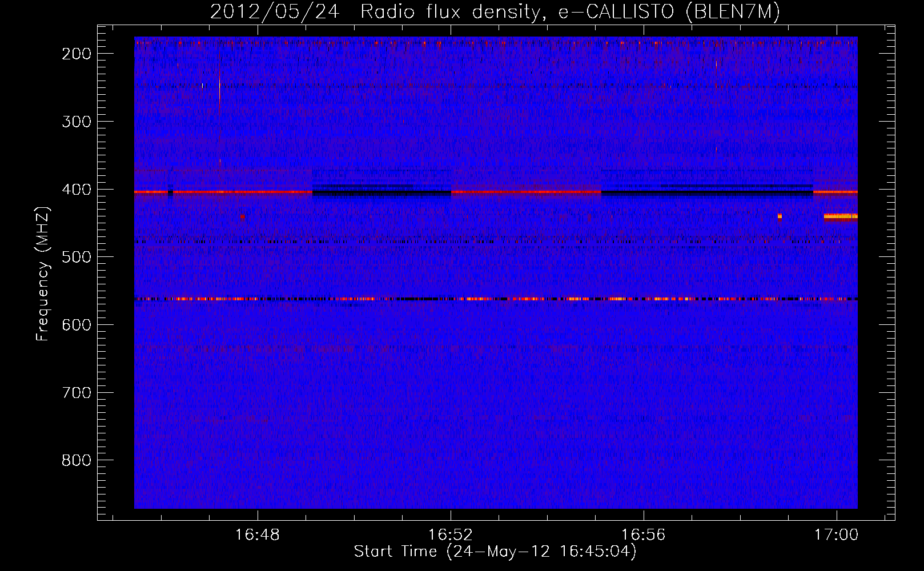
Task: Click the 600 frequency tick label
Action: [77, 325]
